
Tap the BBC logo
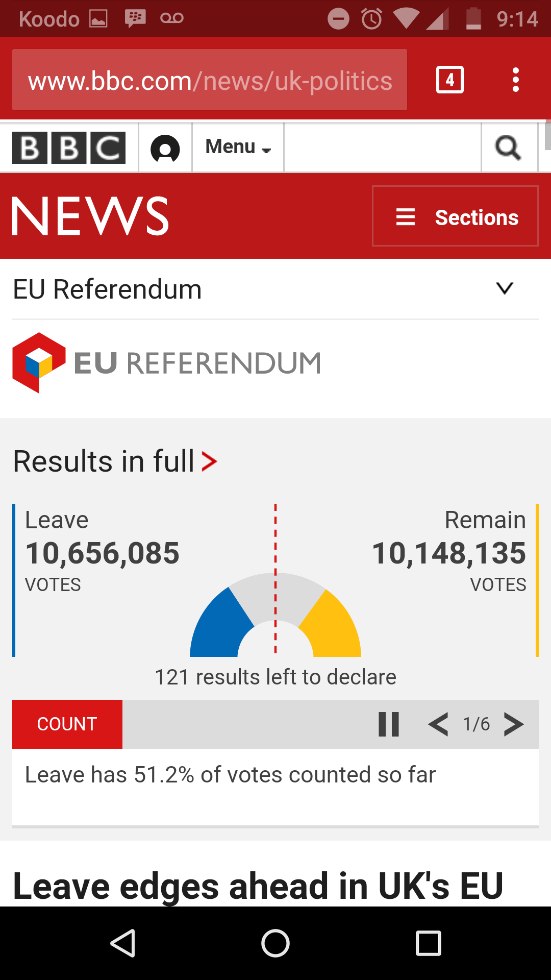coord(69,148)
